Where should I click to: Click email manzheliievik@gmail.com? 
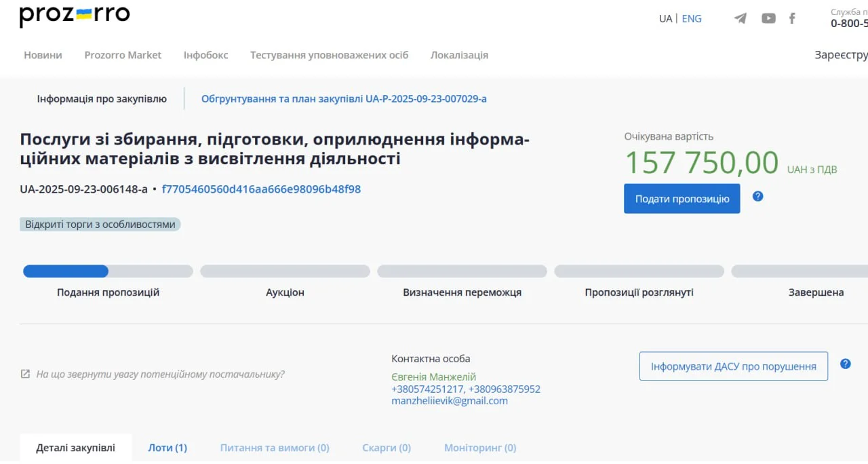(449, 401)
